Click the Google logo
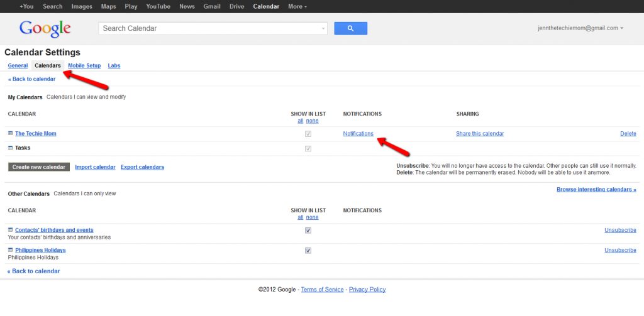Viewport: 644px width, 316px height. (45, 29)
